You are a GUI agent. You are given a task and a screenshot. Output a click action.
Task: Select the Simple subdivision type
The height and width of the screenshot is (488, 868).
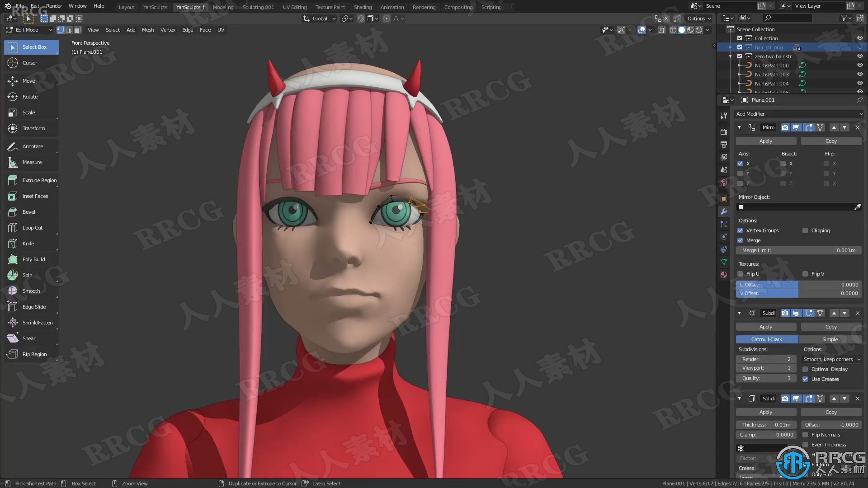coord(830,339)
